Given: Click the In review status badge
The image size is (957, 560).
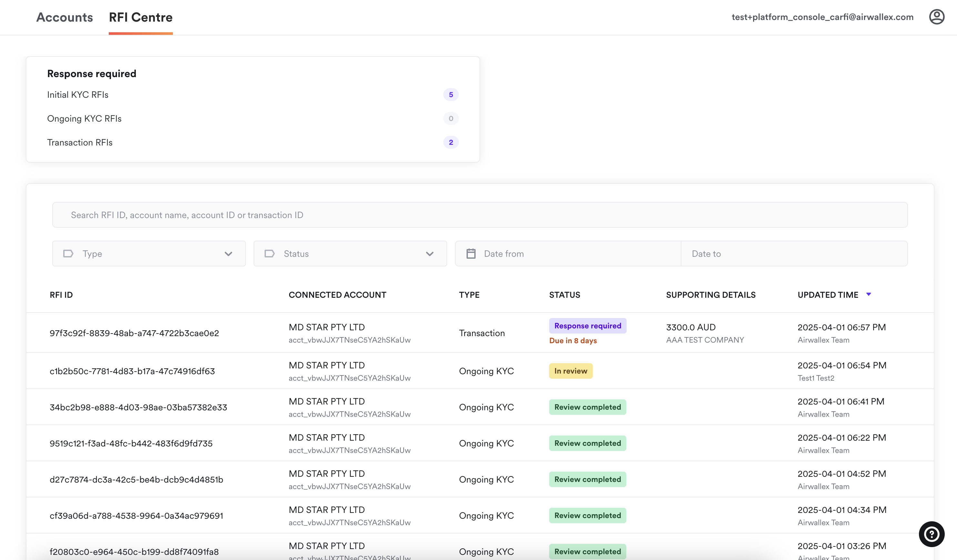Looking at the screenshot, I should 570,371.
